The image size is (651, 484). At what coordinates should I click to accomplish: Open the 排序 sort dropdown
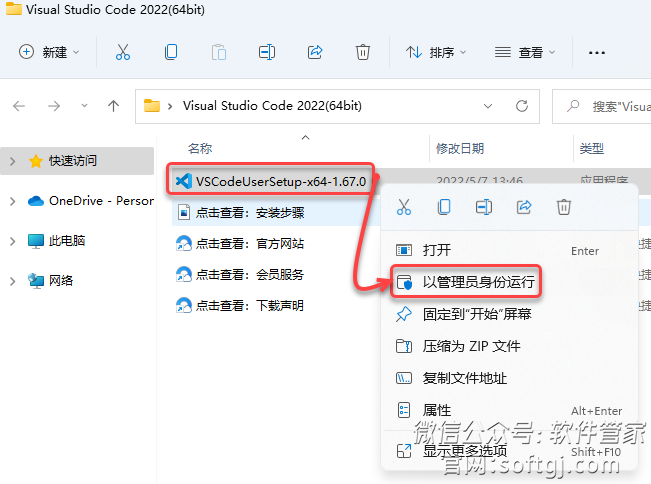pyautogui.click(x=436, y=52)
